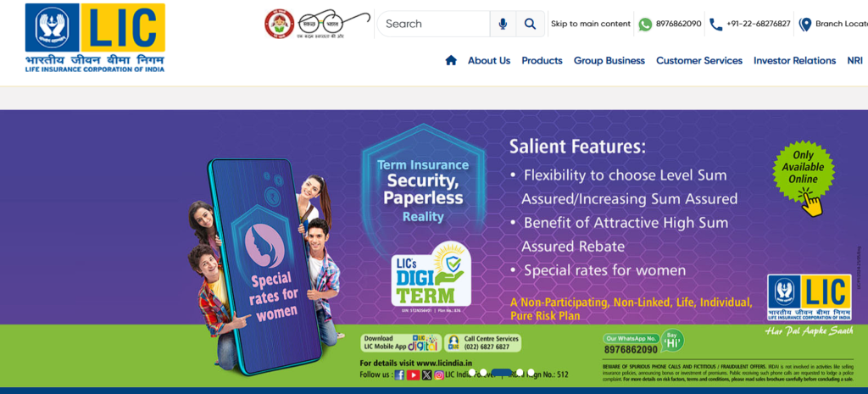
Task: Click the NRI navigation link
Action: click(x=854, y=61)
